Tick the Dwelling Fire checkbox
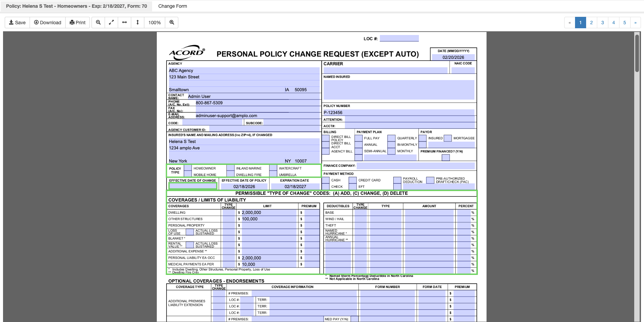Screen dimensions: 644x322 click(230, 174)
